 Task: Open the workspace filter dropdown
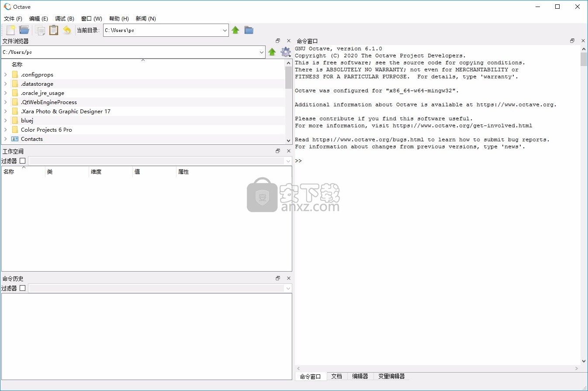[288, 161]
